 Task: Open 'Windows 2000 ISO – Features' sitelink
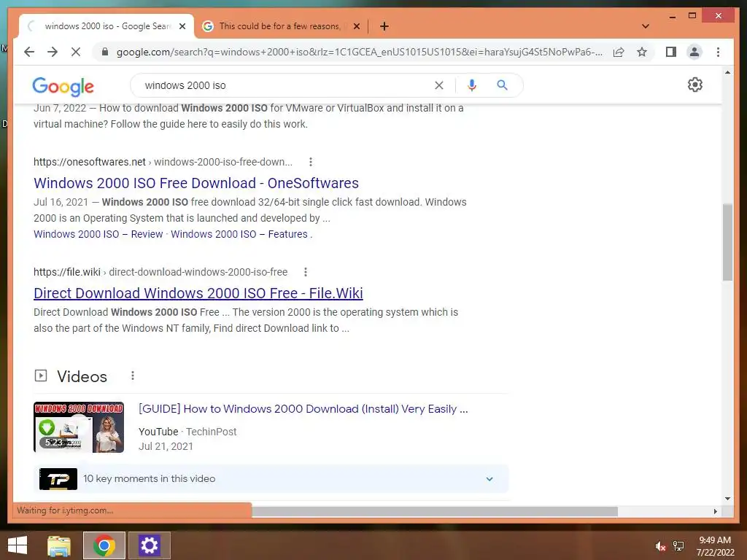pos(239,234)
